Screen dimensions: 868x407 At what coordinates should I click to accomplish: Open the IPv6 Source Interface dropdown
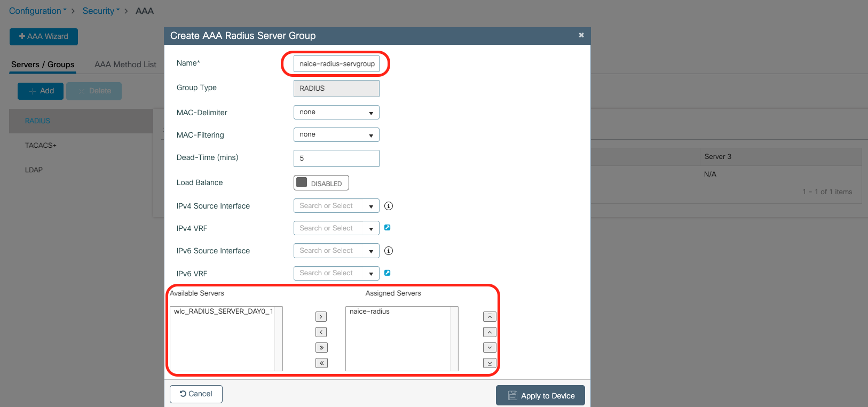point(336,251)
